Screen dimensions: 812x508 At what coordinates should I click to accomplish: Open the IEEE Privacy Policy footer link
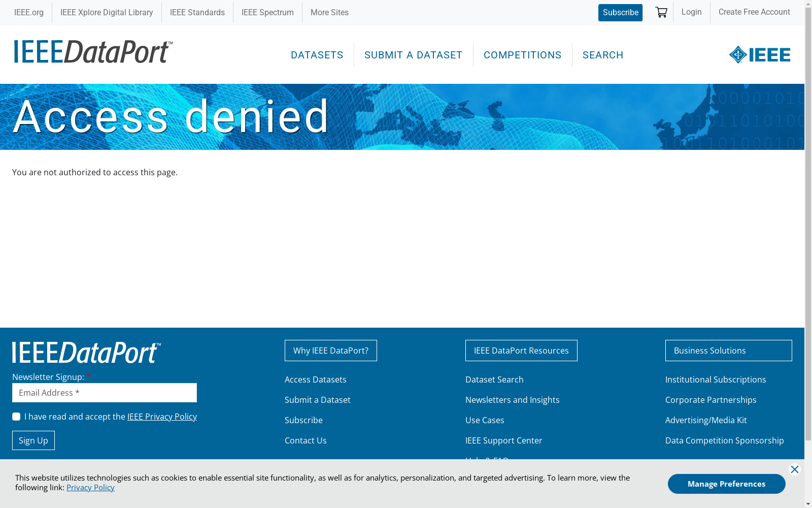162,417
